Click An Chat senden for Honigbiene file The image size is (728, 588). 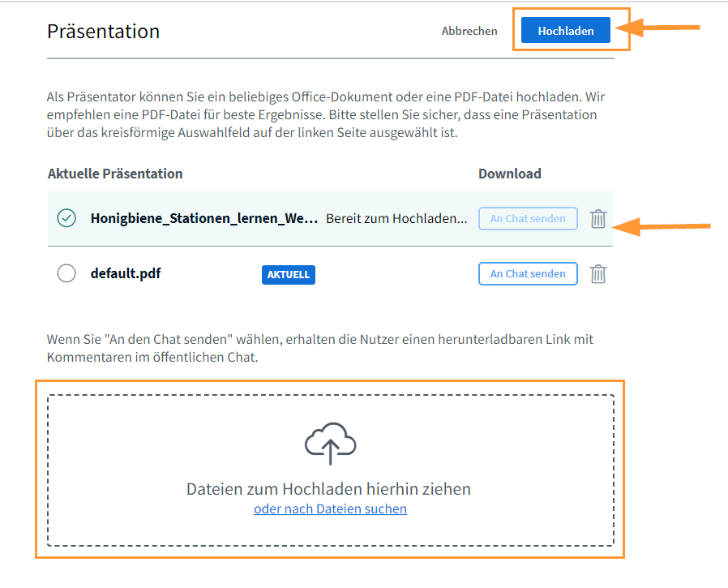click(x=528, y=219)
